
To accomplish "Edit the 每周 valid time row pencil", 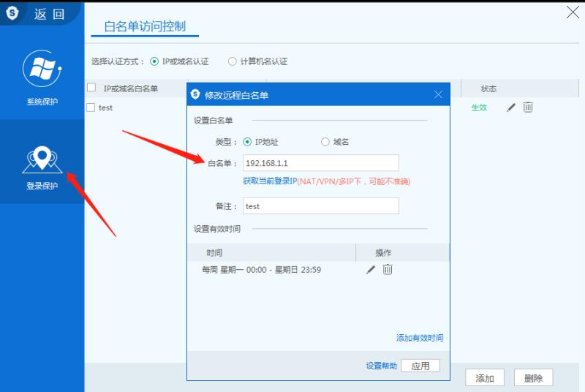I will [371, 270].
